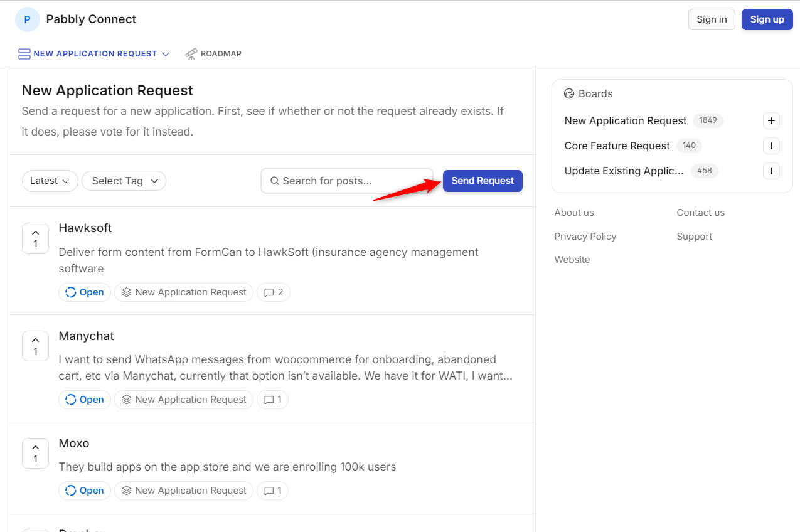Upvote the Moxo post

[35, 453]
